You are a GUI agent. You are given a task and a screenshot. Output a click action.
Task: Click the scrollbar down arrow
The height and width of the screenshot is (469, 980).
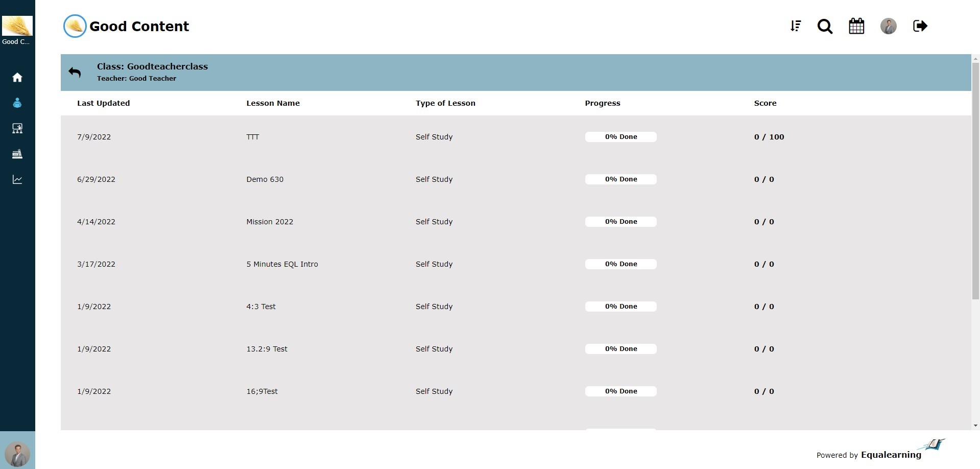tap(975, 426)
